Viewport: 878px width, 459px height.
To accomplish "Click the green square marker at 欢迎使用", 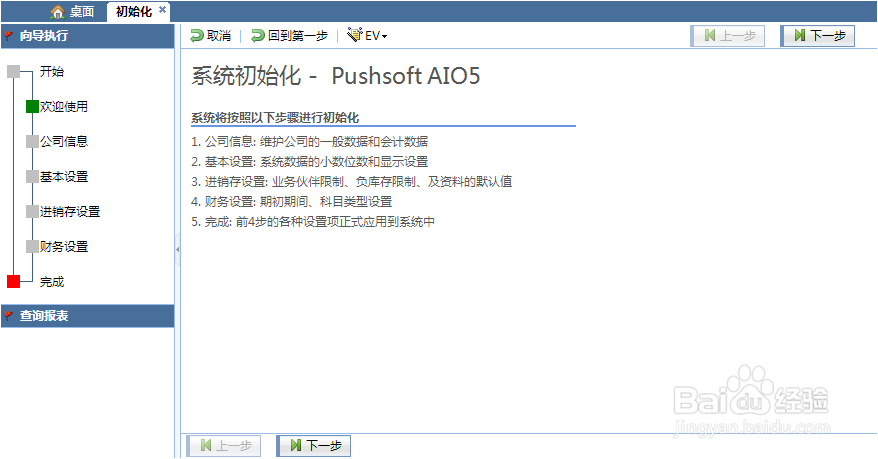I will point(32,106).
